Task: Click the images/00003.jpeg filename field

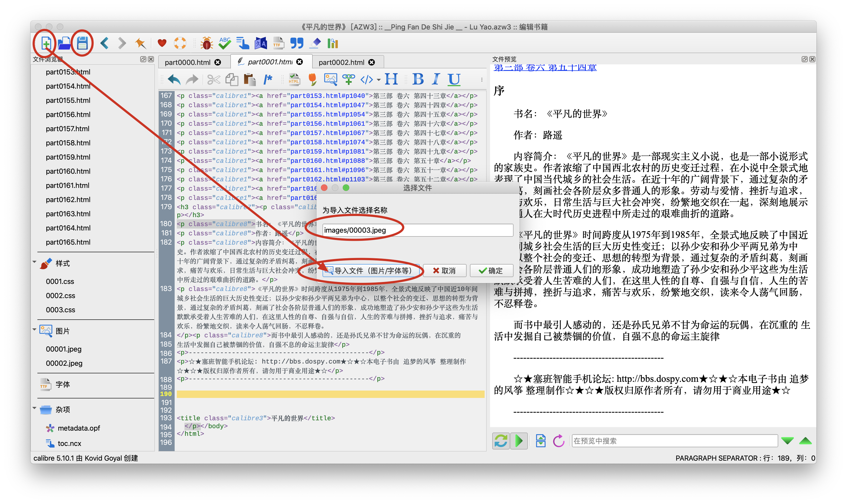Action: (417, 230)
